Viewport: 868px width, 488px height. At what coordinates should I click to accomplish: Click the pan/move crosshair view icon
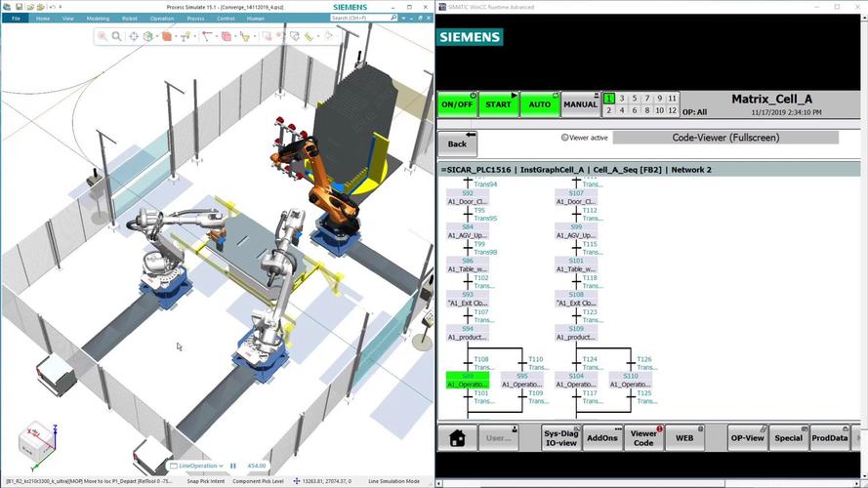133,36
